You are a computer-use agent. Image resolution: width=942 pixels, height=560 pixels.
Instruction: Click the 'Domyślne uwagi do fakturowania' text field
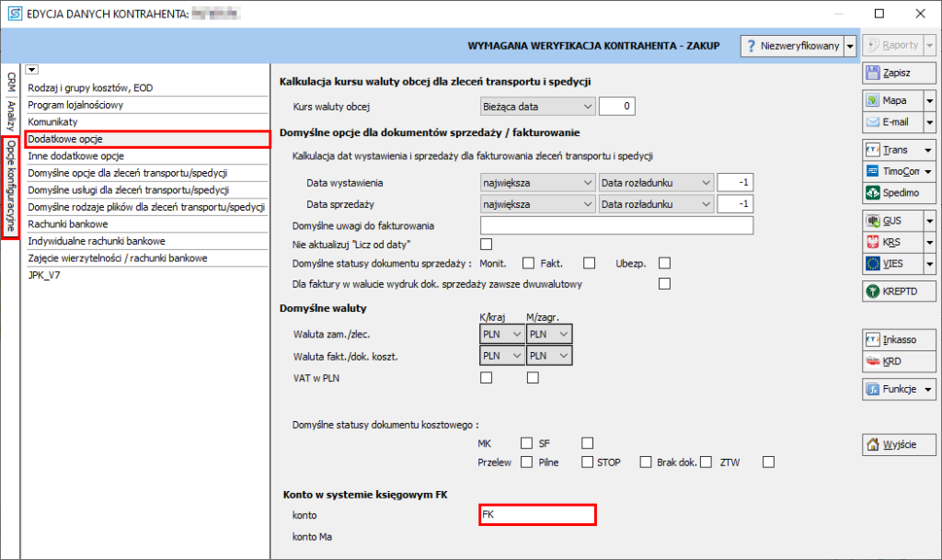pyautogui.click(x=616, y=225)
